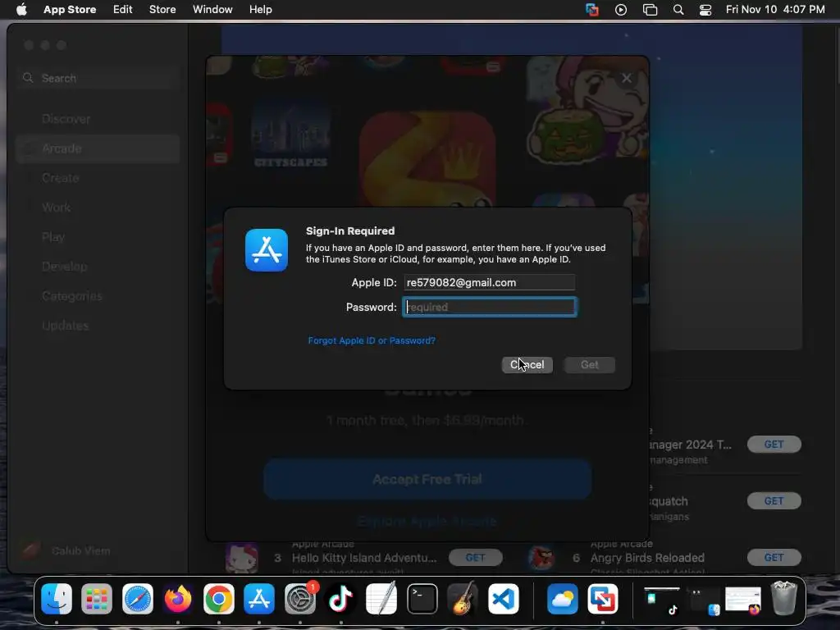Open the Trash in the dock

tap(783, 598)
